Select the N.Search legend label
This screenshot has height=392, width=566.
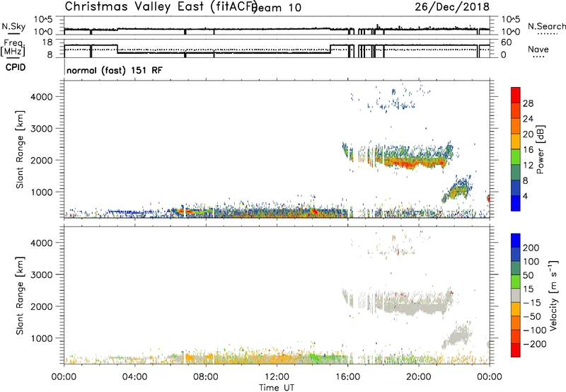click(547, 26)
